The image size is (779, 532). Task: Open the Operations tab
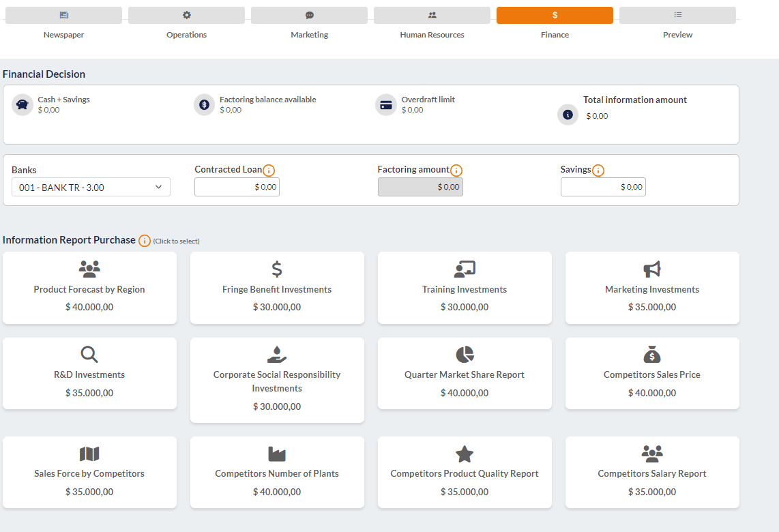pyautogui.click(x=186, y=16)
